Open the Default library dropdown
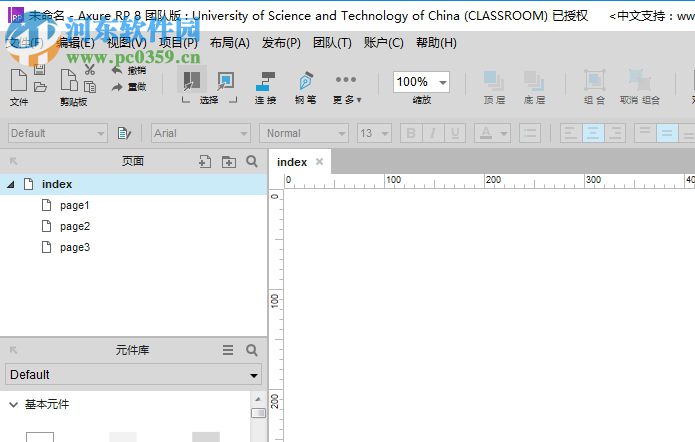This screenshot has height=442, width=695. coord(133,374)
